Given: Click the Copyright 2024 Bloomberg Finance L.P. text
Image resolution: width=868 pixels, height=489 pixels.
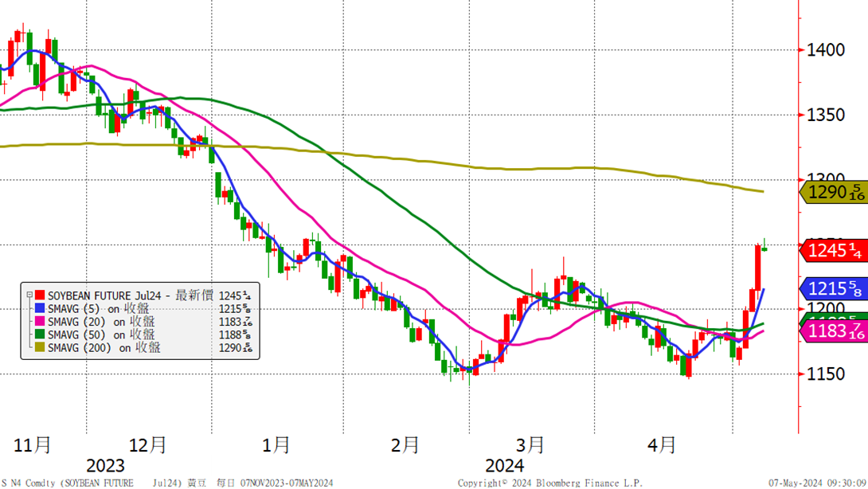Looking at the screenshot, I should [x=549, y=483].
